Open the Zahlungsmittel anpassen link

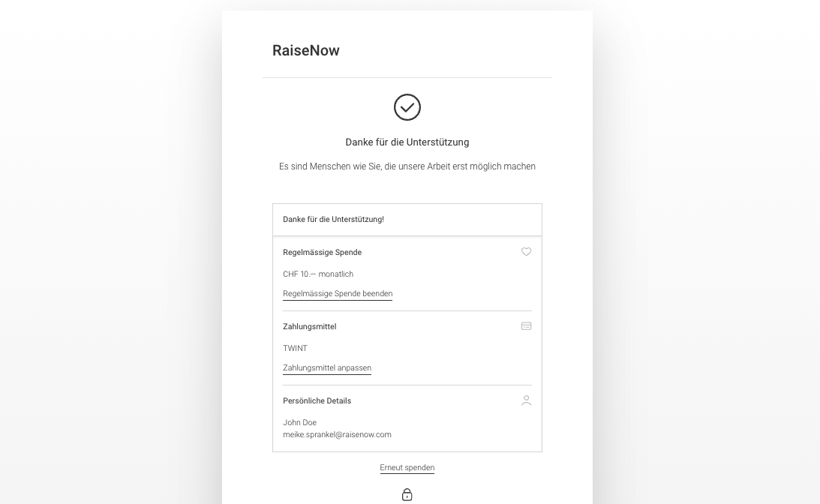click(327, 368)
